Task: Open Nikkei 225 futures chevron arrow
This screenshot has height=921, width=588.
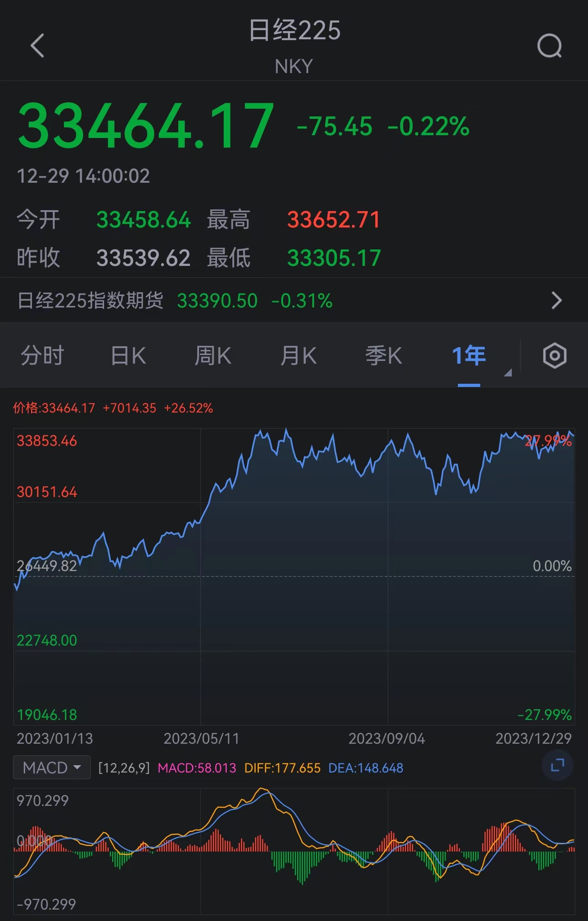Action: pyautogui.click(x=556, y=301)
